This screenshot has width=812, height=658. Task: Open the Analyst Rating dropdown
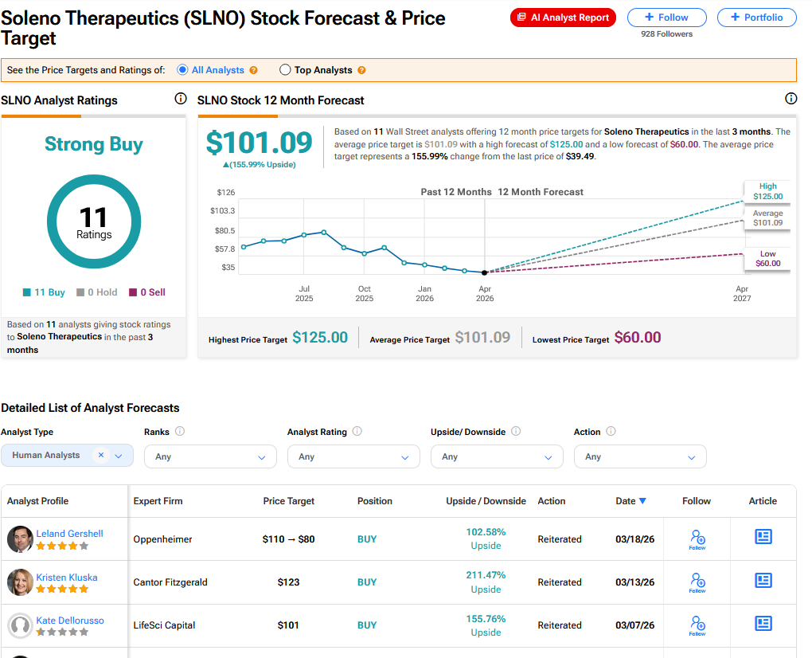coord(353,456)
